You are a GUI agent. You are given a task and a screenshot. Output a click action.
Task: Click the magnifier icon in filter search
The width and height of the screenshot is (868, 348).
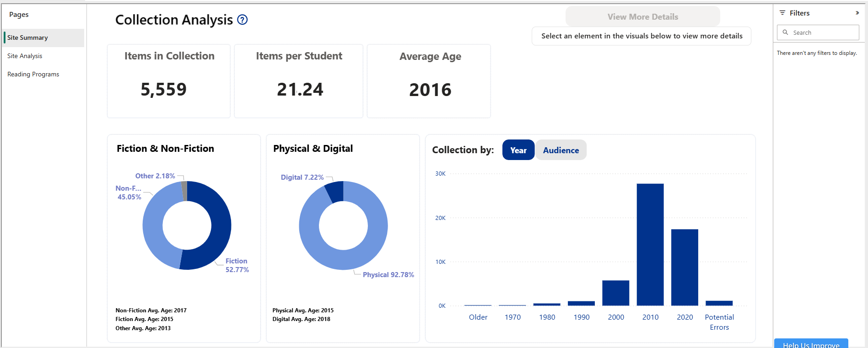coord(786,32)
